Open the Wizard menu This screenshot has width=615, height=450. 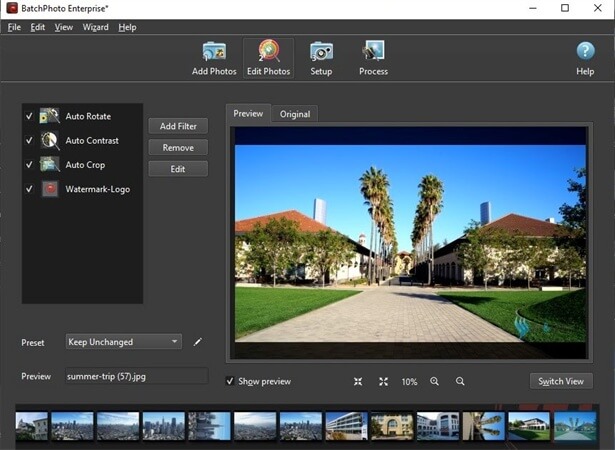pyautogui.click(x=95, y=27)
